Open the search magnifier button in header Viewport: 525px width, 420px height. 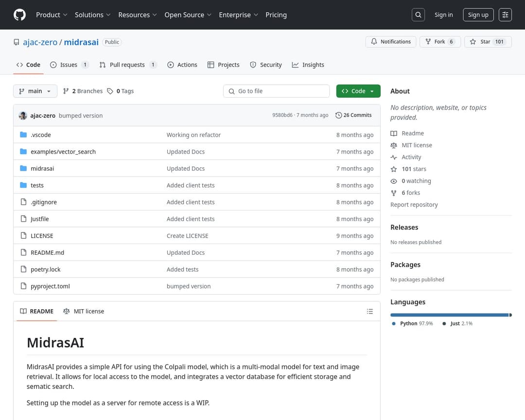(418, 15)
